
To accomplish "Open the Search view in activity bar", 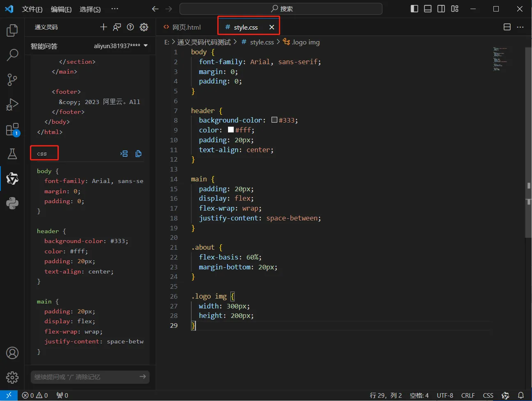I will click(12, 55).
